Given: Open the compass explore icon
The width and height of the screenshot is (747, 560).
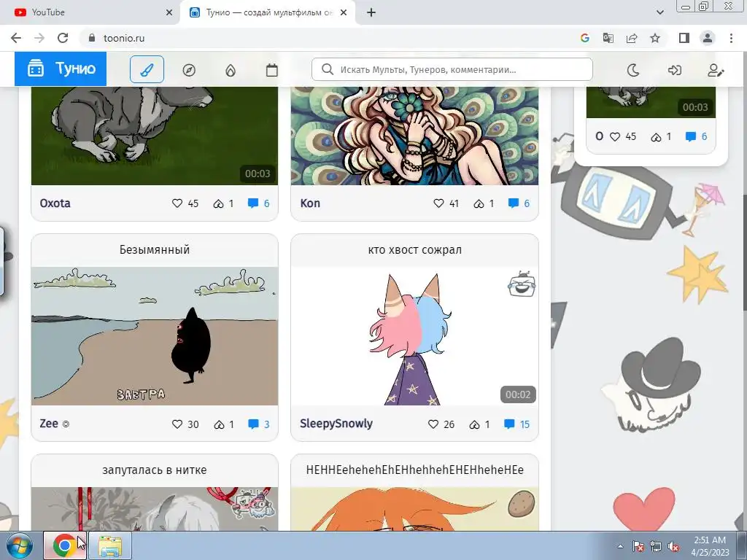Looking at the screenshot, I should pos(189,71).
